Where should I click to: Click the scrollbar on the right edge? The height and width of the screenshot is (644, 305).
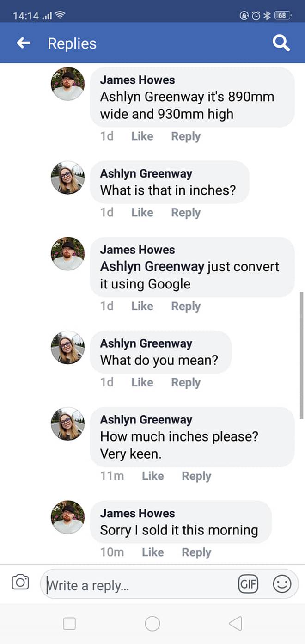302,355
